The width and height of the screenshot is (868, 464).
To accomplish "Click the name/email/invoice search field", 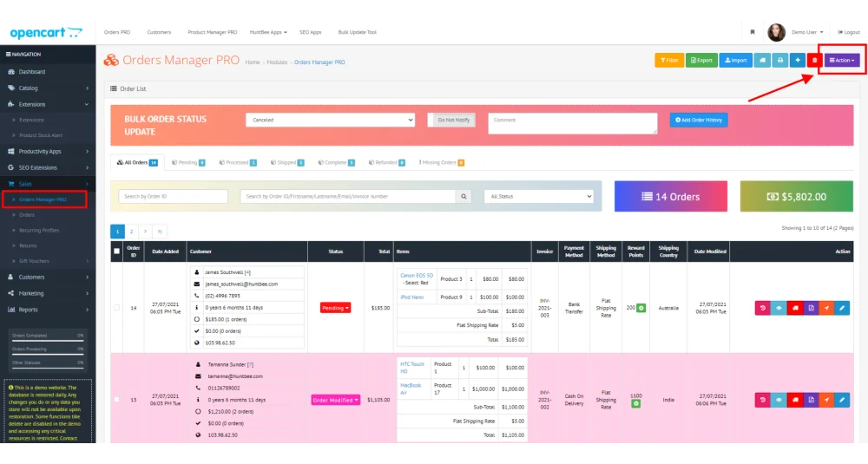I will pyautogui.click(x=348, y=196).
